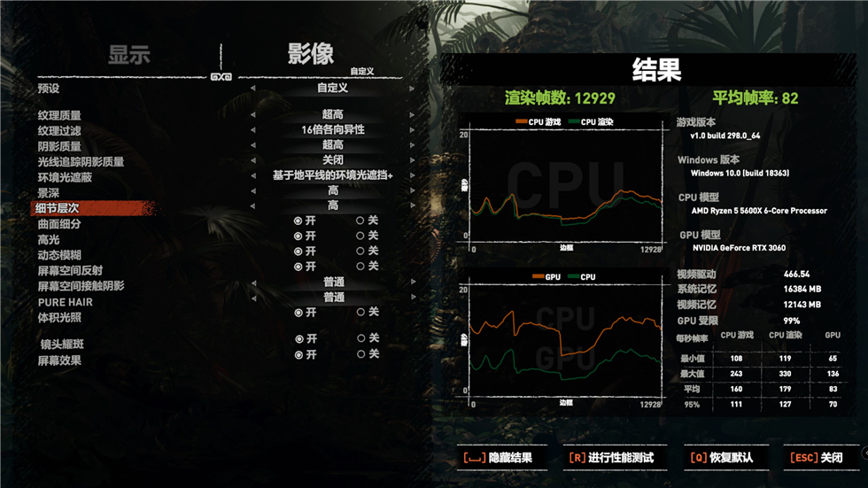Enable 动态模糊 with 开 radio
The width and height of the screenshot is (868, 488).
click(298, 252)
